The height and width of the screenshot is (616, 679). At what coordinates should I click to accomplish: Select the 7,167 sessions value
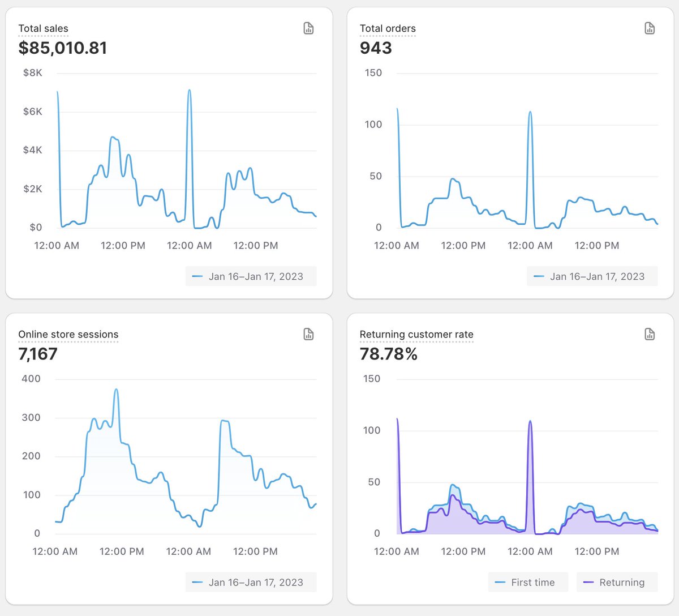38,354
